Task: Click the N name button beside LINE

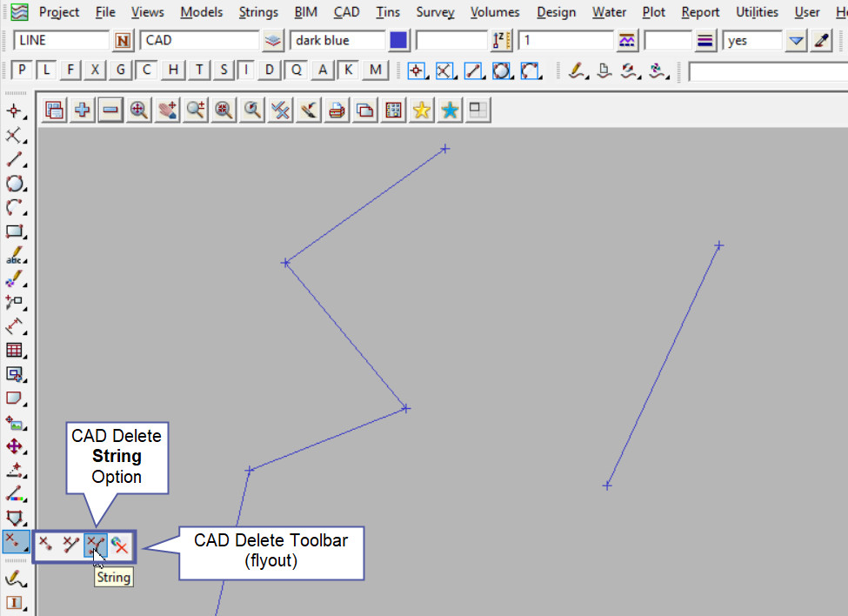Action: pyautogui.click(x=123, y=41)
